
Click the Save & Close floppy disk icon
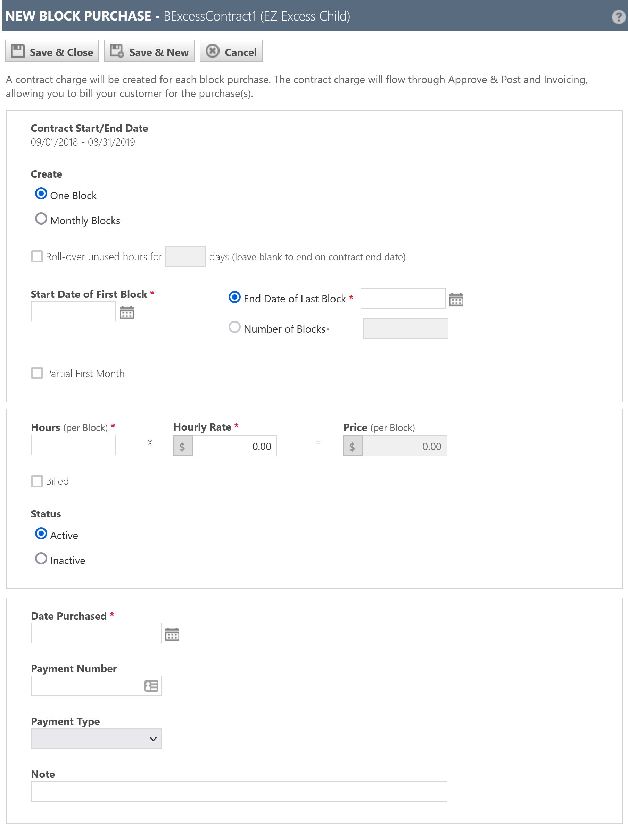tap(17, 51)
